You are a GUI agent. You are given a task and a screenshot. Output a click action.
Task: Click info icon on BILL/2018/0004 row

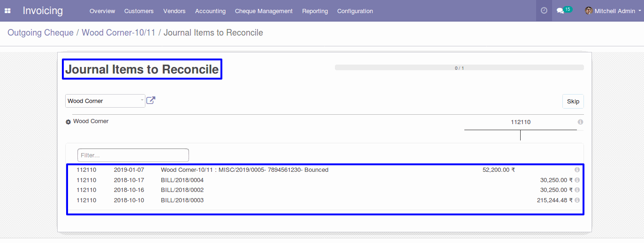(x=577, y=180)
